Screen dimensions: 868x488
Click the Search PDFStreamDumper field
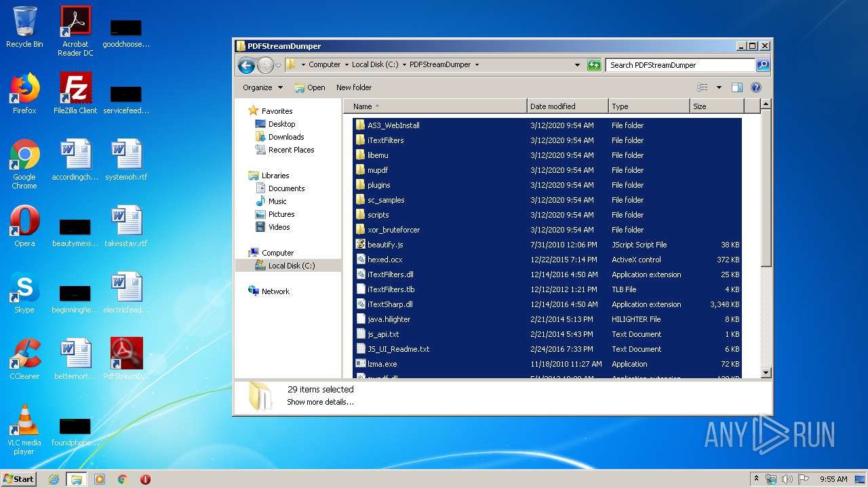click(680, 65)
